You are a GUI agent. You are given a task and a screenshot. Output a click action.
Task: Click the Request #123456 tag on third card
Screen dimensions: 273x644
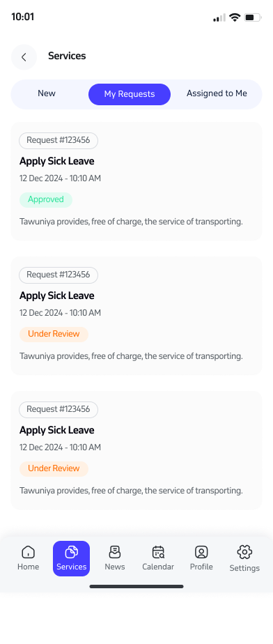click(x=58, y=410)
